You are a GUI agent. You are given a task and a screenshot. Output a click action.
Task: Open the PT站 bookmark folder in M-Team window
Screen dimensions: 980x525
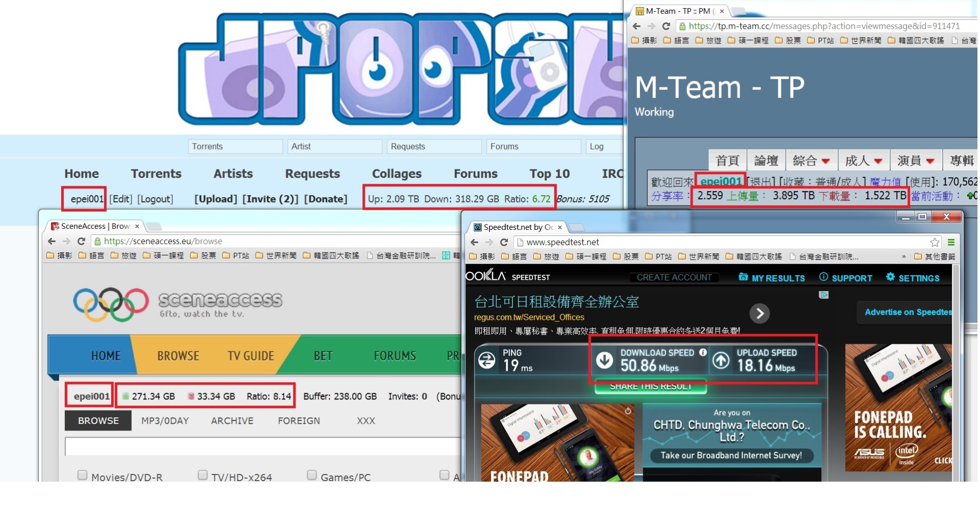pos(820,40)
